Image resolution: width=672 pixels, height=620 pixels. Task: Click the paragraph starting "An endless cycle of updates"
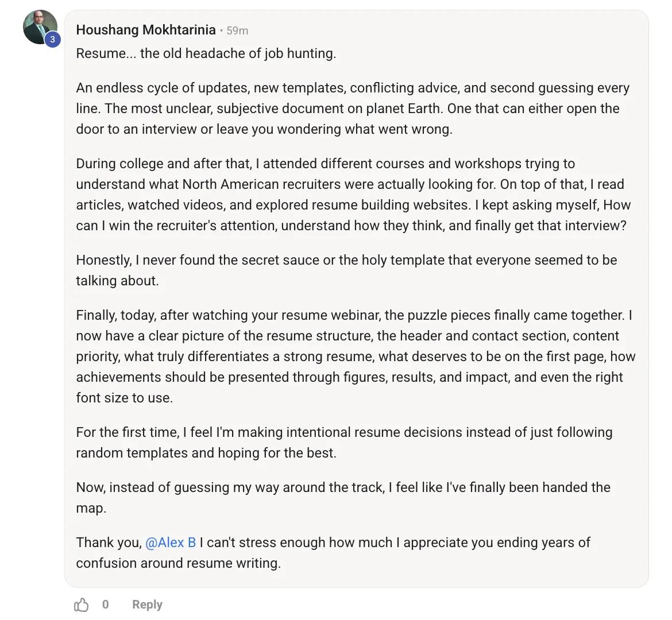pos(353,108)
